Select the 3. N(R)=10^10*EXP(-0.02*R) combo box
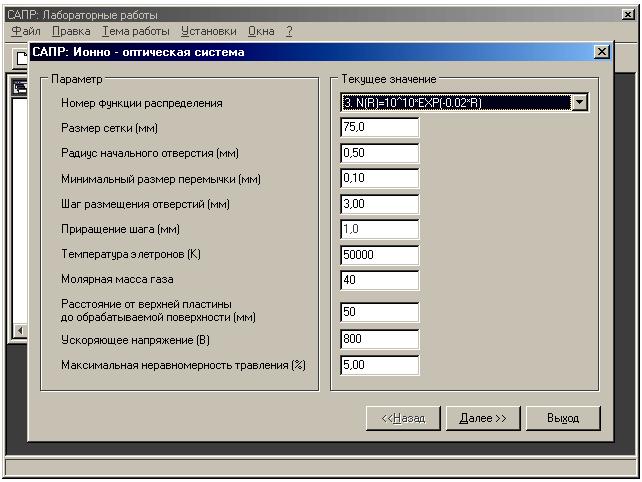Screen dimensions: 642x482 pos(464,102)
